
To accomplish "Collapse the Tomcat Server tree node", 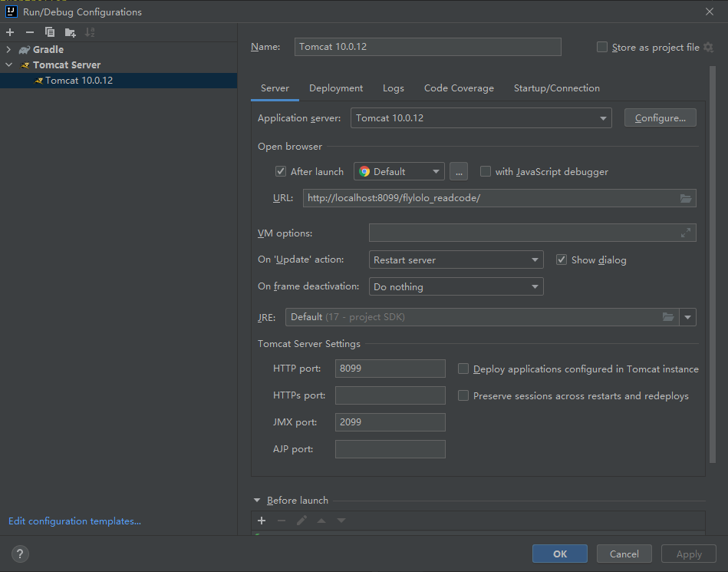I will coord(8,64).
